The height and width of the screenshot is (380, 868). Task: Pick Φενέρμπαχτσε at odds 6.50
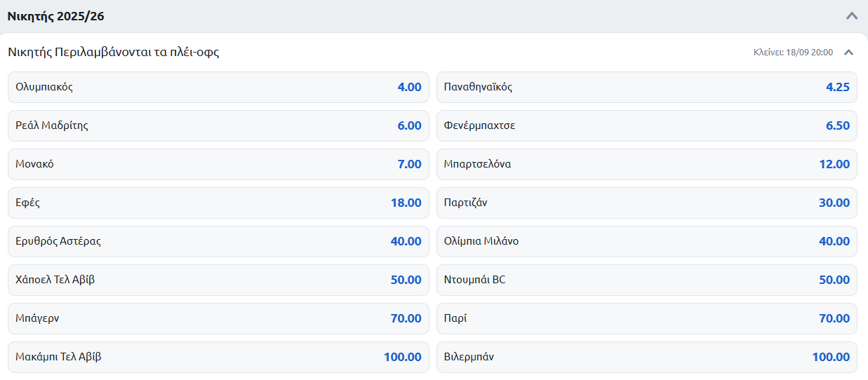[x=647, y=125]
